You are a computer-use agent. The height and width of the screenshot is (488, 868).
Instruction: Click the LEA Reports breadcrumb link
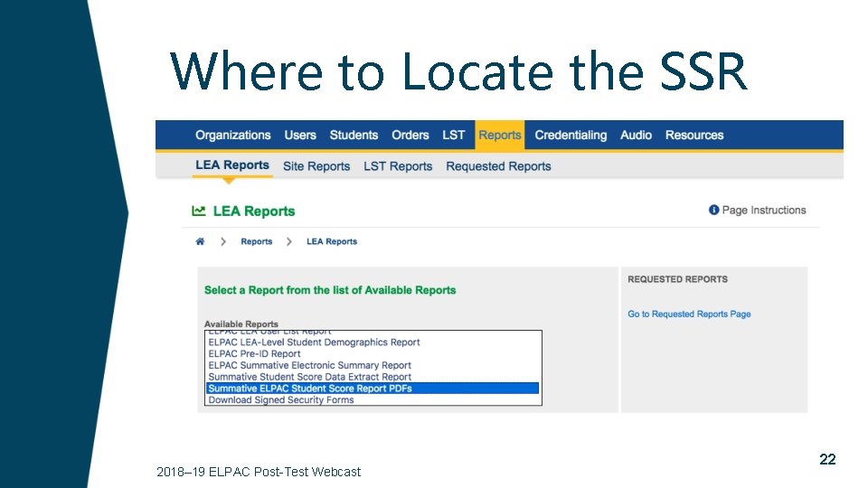point(332,241)
